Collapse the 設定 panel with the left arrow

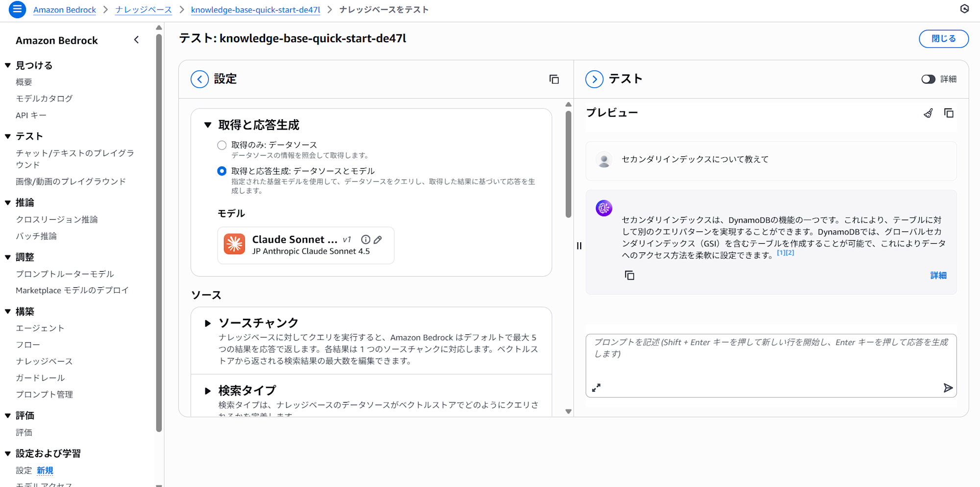tap(199, 79)
